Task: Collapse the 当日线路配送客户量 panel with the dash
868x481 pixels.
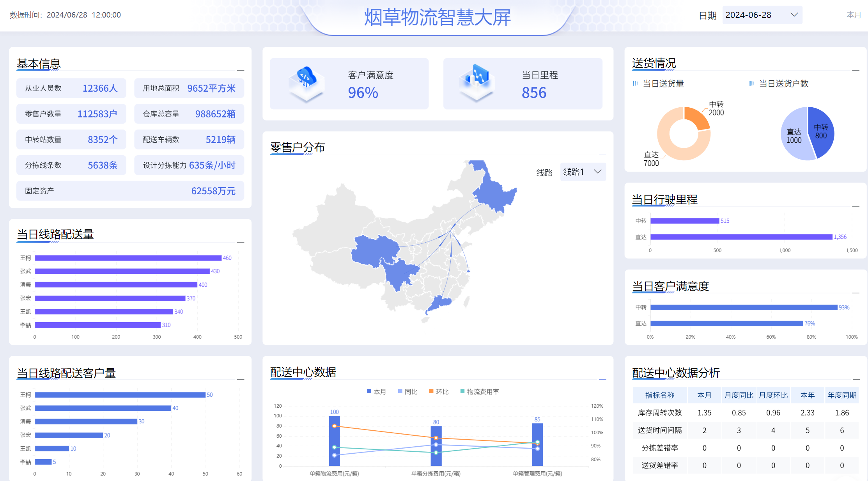Action: coord(241,379)
